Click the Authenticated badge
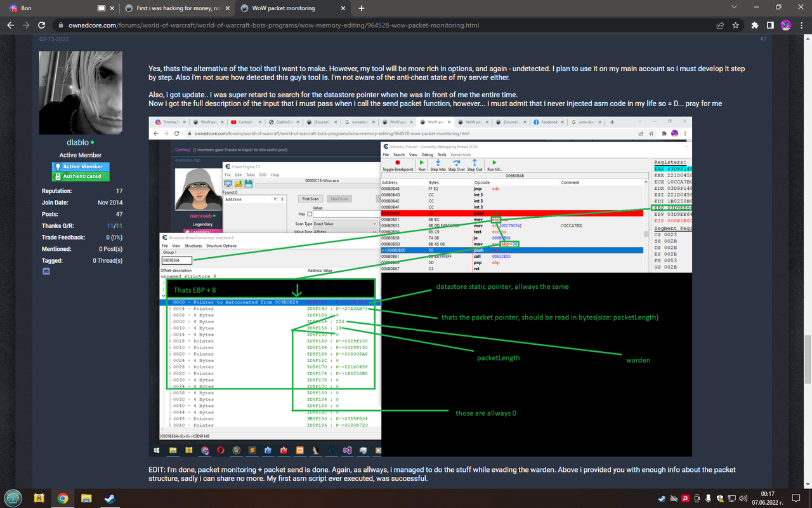Image resolution: width=812 pixels, height=508 pixels. point(81,176)
